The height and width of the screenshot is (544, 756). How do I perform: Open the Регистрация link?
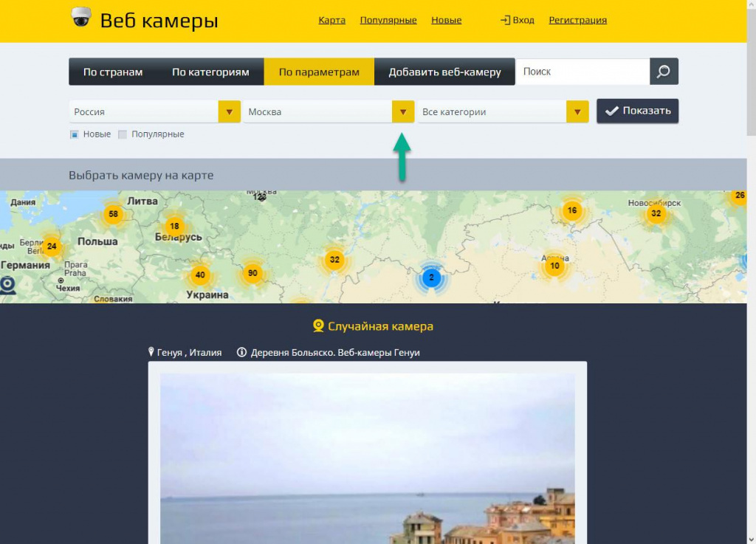point(577,20)
